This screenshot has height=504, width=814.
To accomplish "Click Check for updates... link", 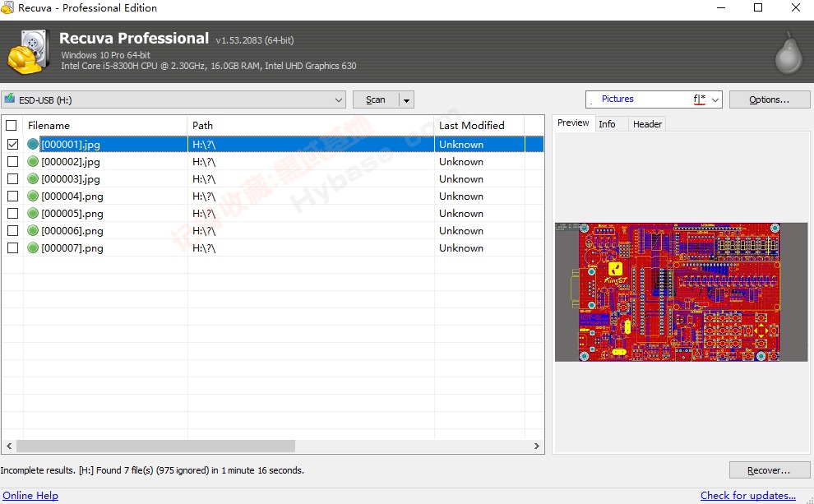I will pyautogui.click(x=748, y=495).
